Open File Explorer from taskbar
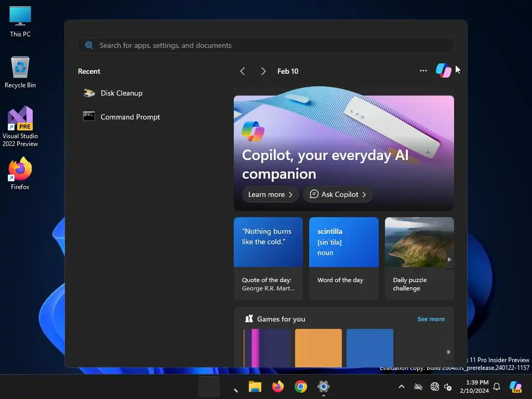 (255, 387)
